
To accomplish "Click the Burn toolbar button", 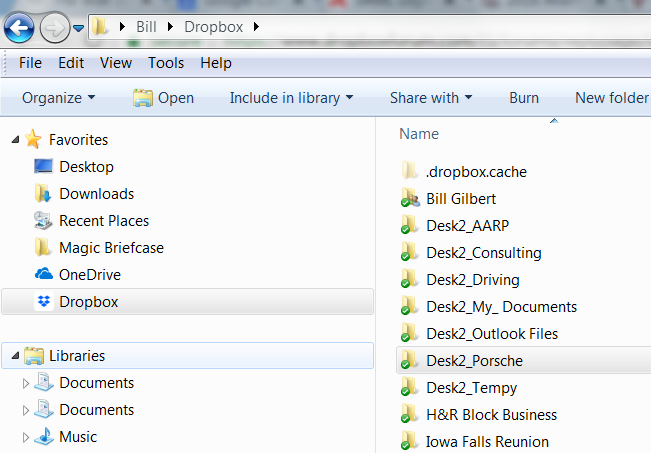I will [x=523, y=98].
